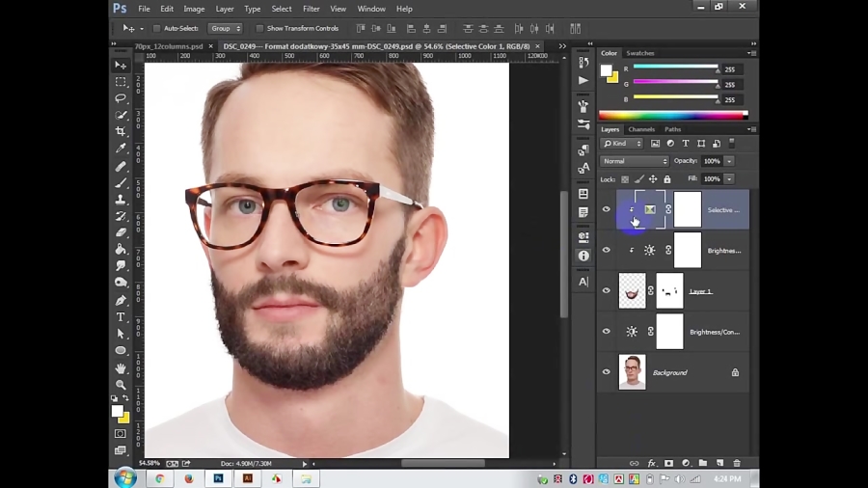The height and width of the screenshot is (488, 868).
Task: Select the Horizontal Type tool
Action: (x=121, y=317)
